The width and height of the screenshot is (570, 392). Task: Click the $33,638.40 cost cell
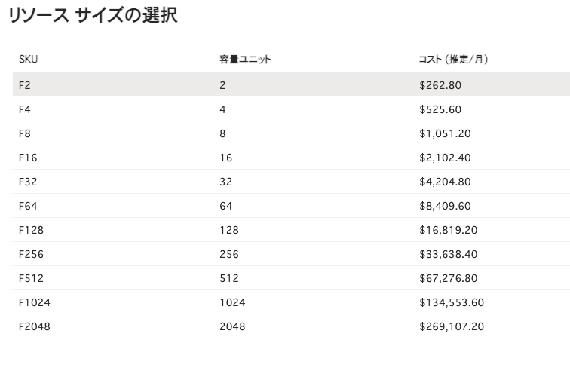(x=448, y=254)
